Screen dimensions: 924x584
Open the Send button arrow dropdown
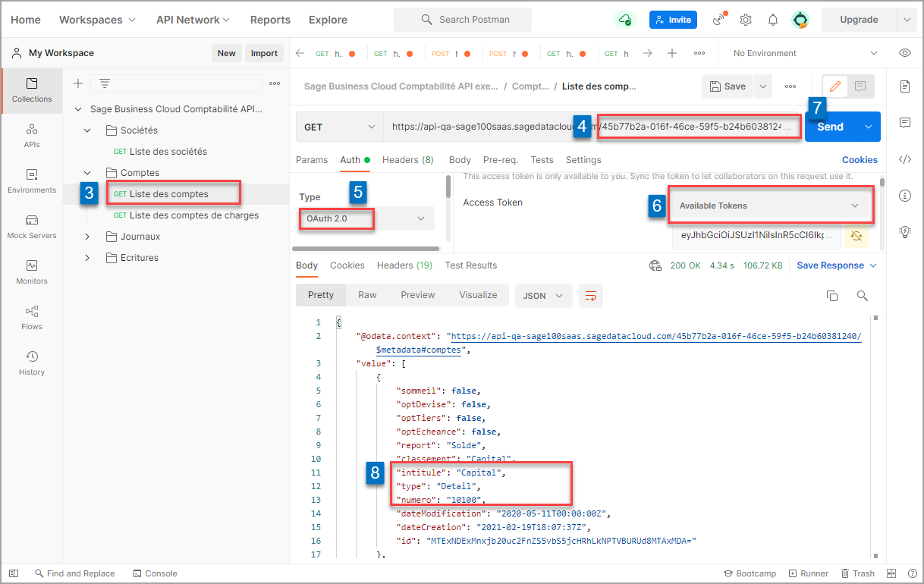tap(869, 127)
